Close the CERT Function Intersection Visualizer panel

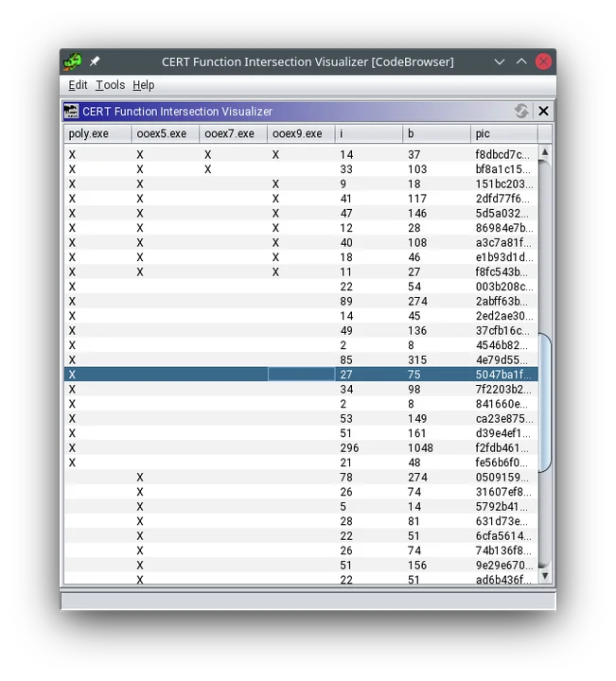543,112
